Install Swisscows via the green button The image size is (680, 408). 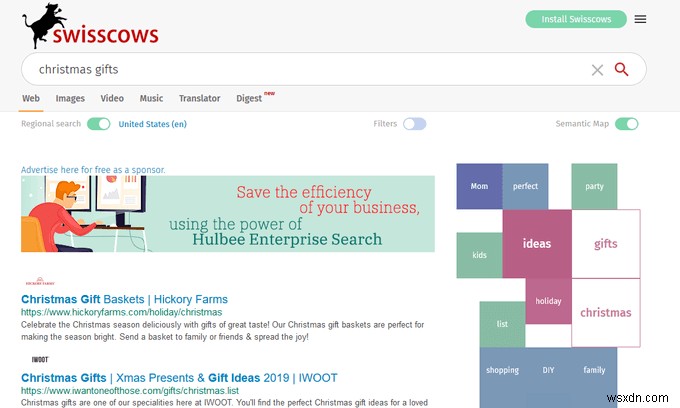576,19
